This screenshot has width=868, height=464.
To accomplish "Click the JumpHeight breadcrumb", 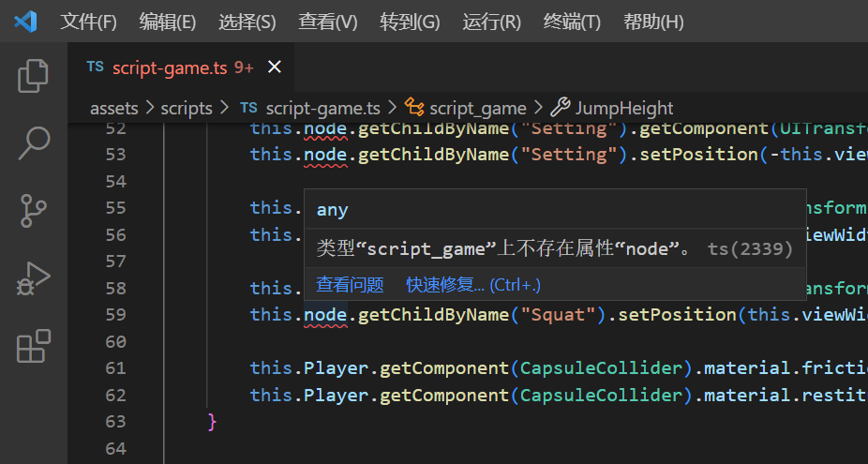I will (624, 108).
